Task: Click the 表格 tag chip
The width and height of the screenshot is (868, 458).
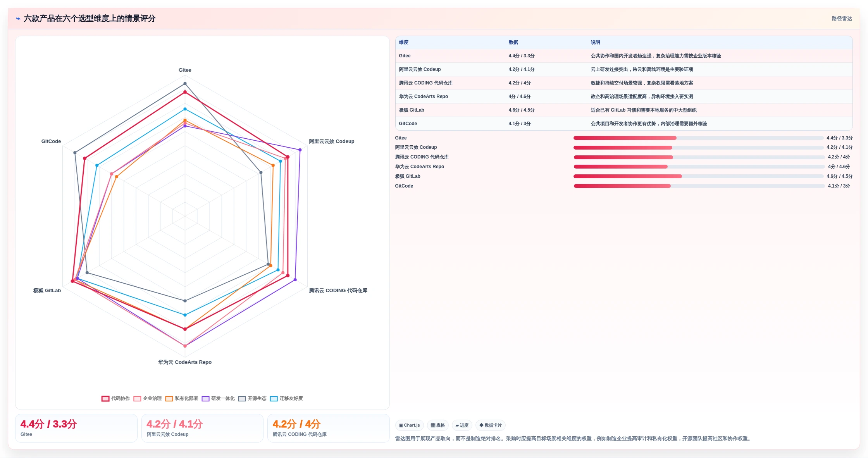Action: pyautogui.click(x=438, y=425)
